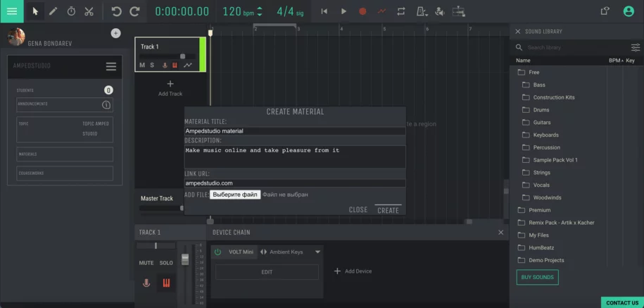Undo the last action
This screenshot has width=644, height=308.
pos(116,11)
